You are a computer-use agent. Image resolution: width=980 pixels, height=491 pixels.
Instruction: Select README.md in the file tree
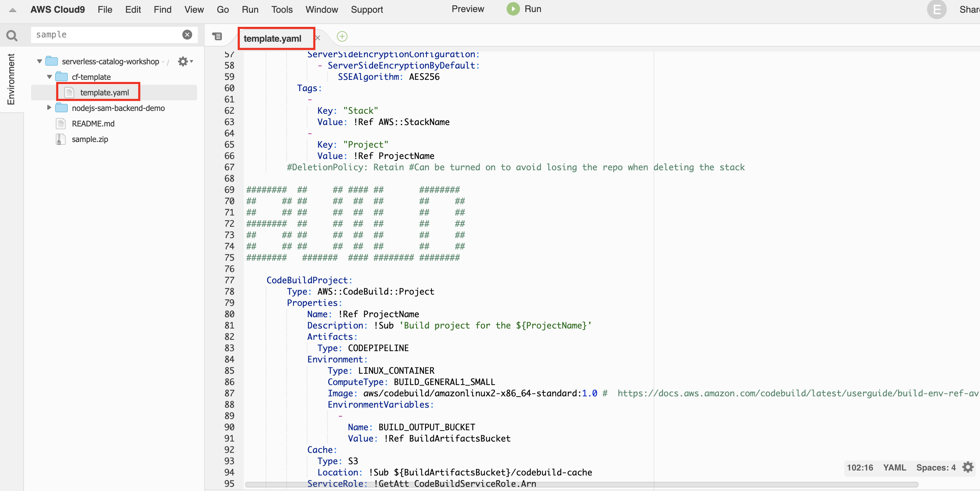coord(93,124)
